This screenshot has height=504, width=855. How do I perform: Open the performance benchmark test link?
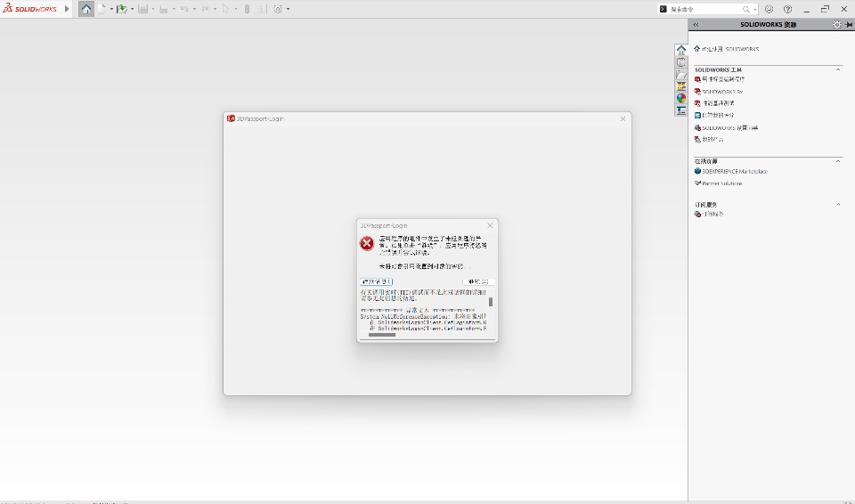(x=714, y=103)
